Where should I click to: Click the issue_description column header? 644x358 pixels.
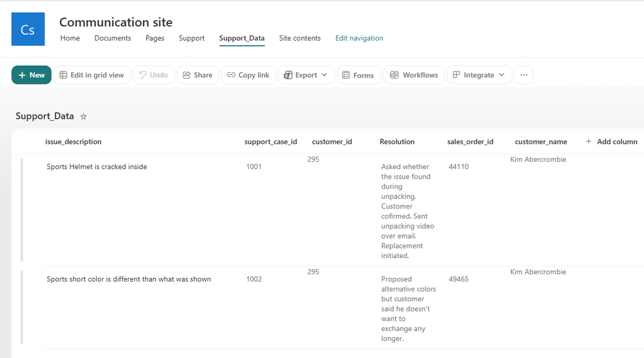73,142
